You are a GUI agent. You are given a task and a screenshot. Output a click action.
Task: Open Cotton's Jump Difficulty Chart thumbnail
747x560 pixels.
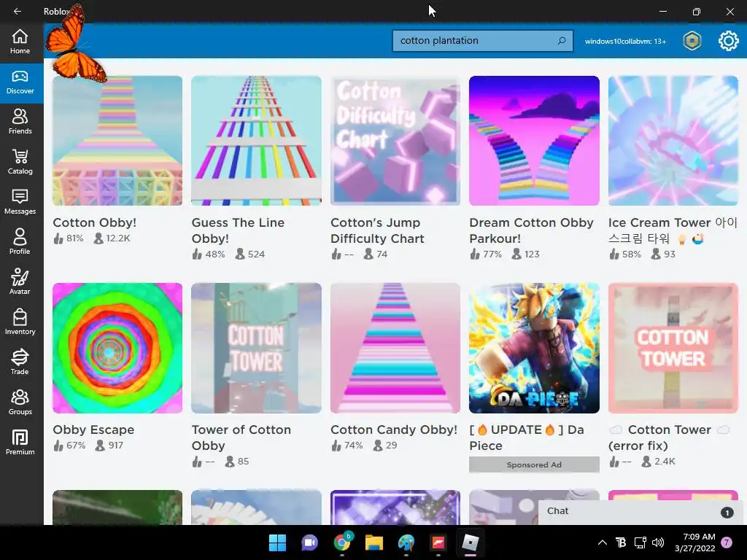point(395,141)
